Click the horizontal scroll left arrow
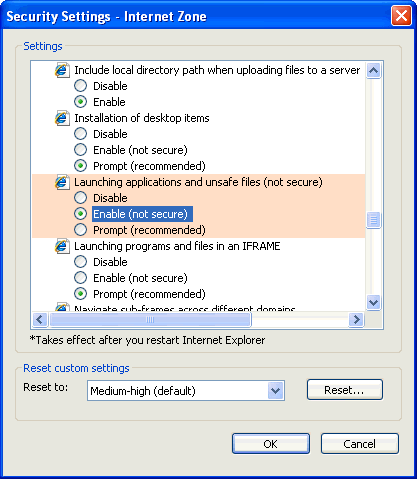This screenshot has width=417, height=479. (40, 320)
